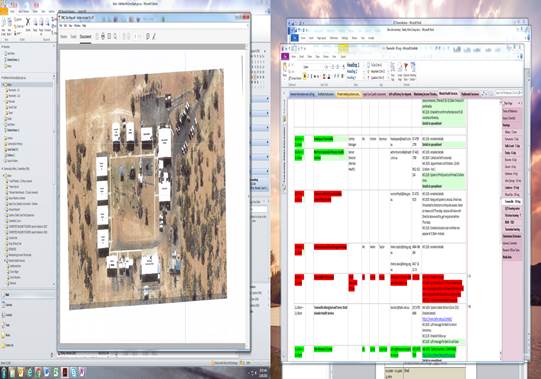Click the pencil edit icon in the viewer toolbar

click(154, 36)
